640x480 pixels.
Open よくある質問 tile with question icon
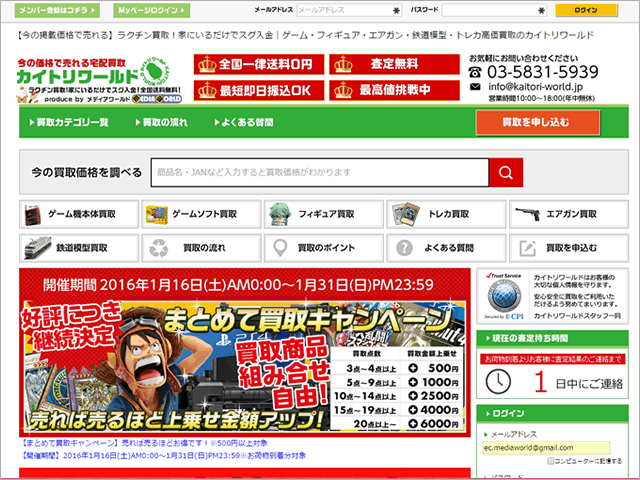click(446, 248)
